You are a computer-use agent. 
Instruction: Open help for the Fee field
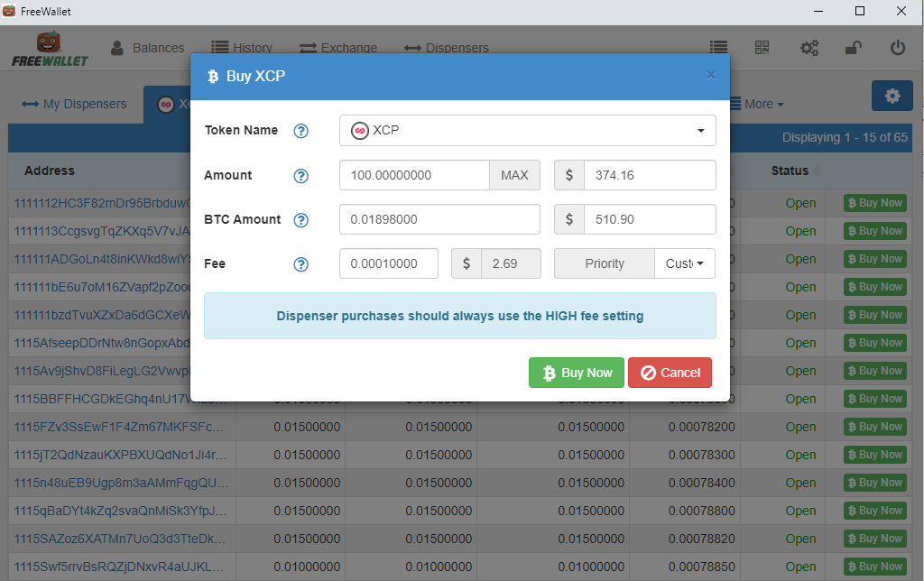(x=301, y=264)
